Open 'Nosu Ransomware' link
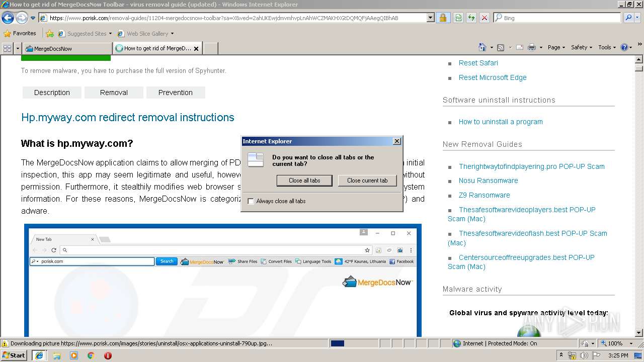This screenshot has width=644, height=362. pyautogui.click(x=488, y=180)
